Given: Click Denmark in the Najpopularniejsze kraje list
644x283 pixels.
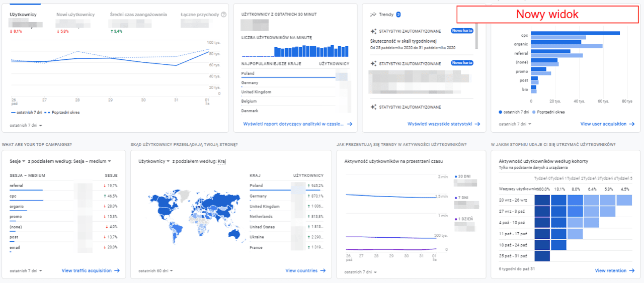Looking at the screenshot, I should 250,111.
